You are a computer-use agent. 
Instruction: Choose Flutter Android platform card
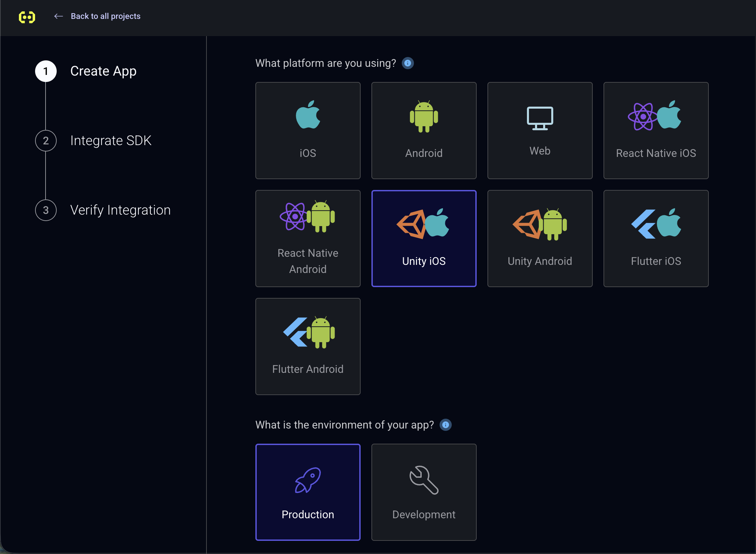tap(308, 347)
